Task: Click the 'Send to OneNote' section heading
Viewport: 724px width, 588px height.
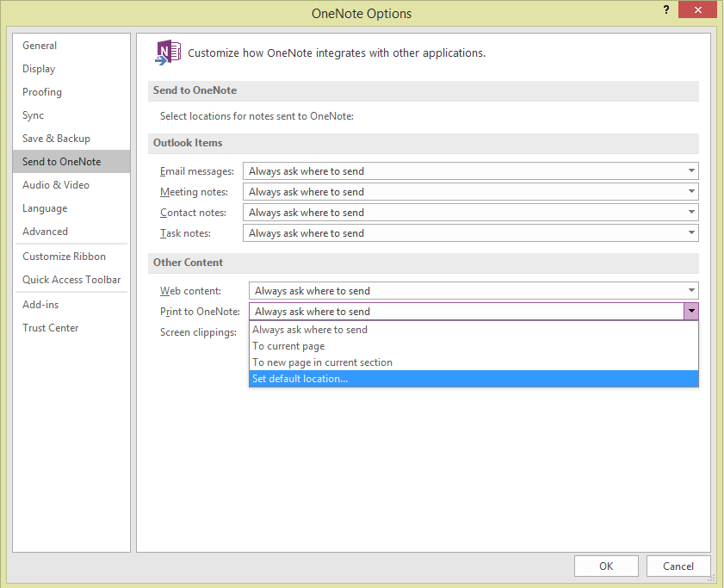Action: [195, 90]
